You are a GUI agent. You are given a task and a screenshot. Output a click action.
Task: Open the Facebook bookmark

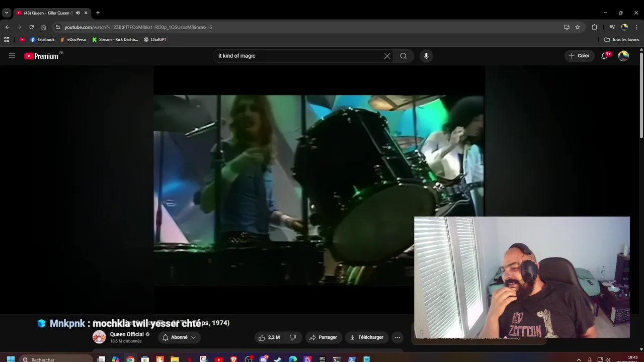point(42,39)
